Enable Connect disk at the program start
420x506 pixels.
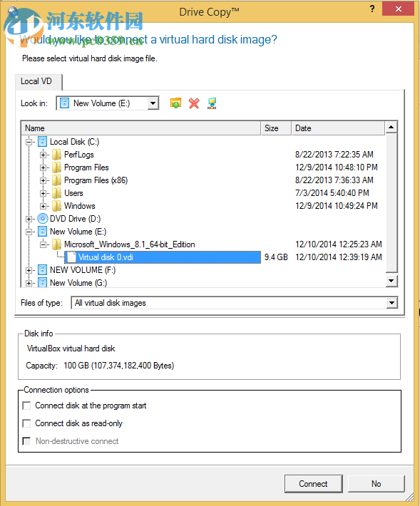(26, 406)
